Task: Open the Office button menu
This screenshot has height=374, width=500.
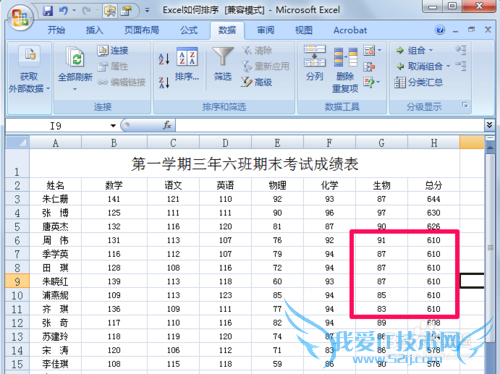Action: tap(20, 17)
